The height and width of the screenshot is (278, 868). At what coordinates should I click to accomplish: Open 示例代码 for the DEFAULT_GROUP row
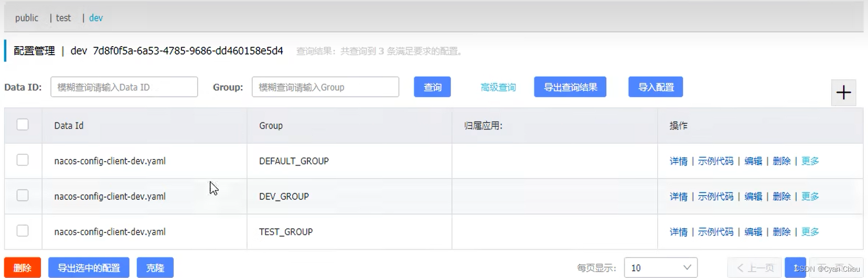tap(716, 161)
